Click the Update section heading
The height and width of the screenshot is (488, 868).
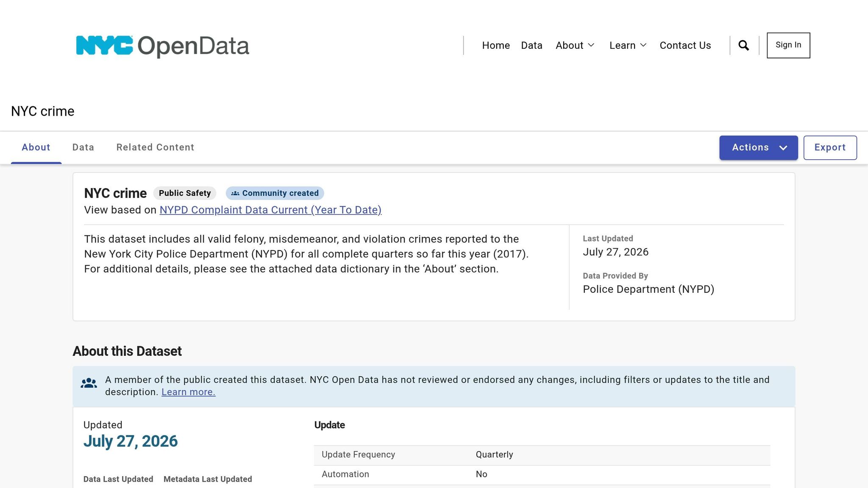329,425
